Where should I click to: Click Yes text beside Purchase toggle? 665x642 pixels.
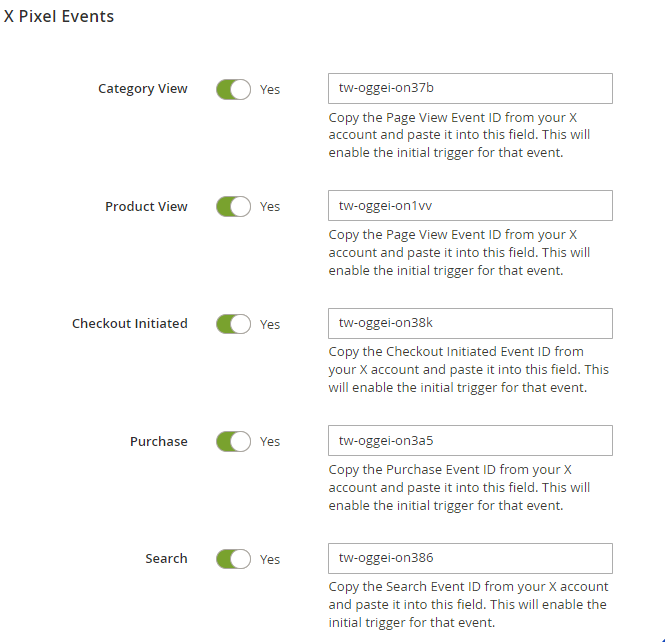pyautogui.click(x=270, y=441)
